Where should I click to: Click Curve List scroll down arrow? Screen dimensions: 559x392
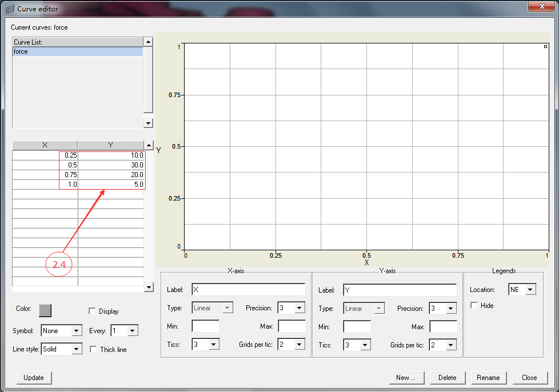(149, 123)
